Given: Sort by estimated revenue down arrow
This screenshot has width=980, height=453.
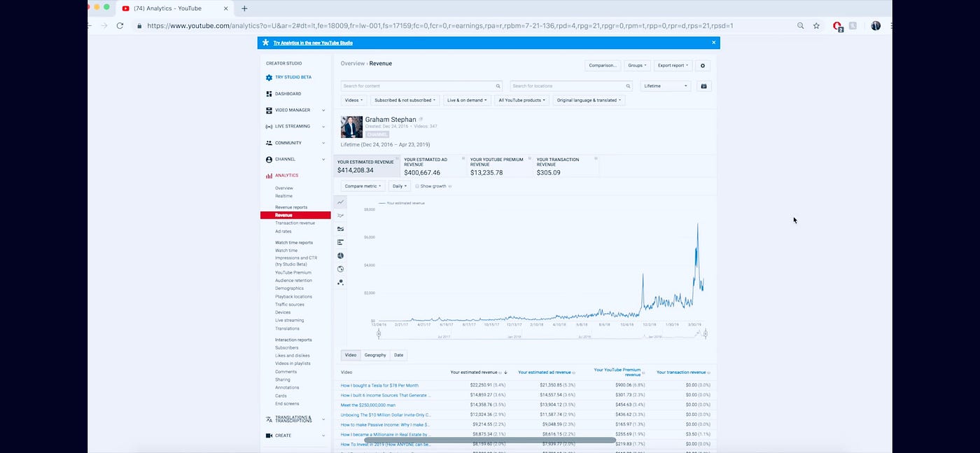Looking at the screenshot, I should (505, 372).
